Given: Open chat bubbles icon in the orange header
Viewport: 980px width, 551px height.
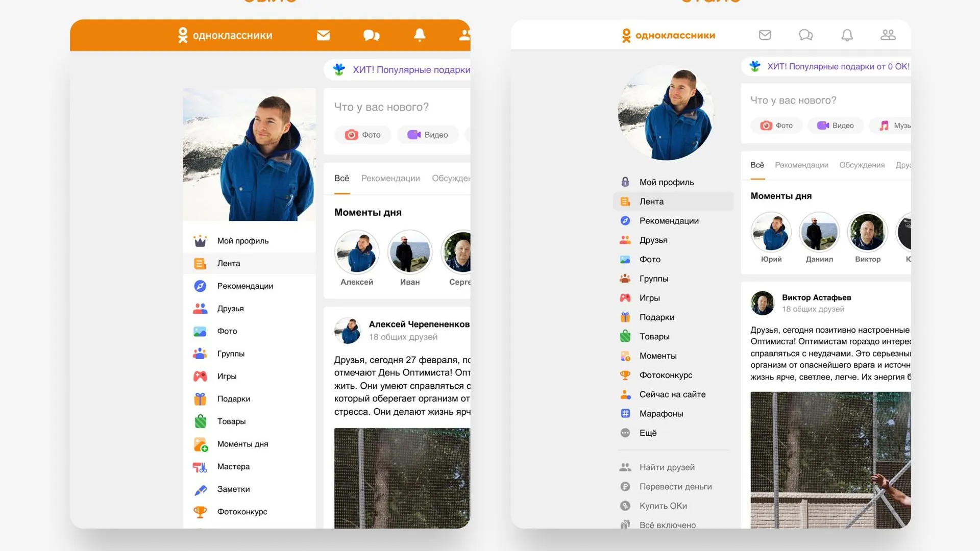Looking at the screenshot, I should pos(372,35).
